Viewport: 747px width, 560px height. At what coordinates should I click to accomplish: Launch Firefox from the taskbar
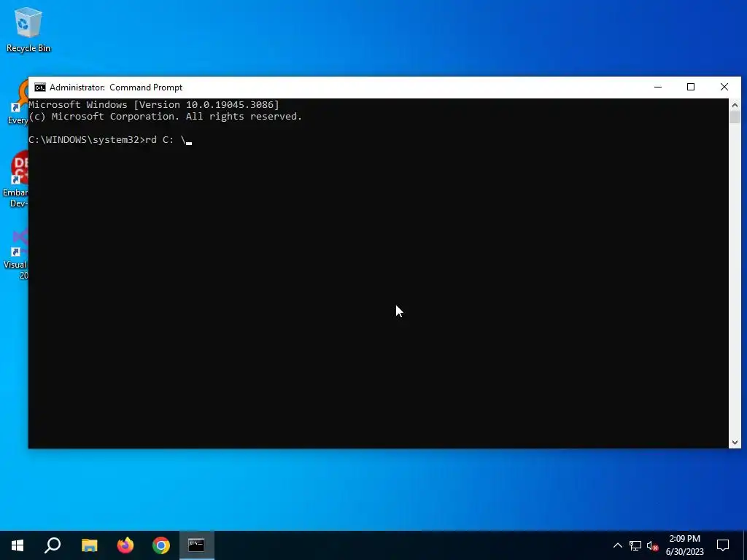point(125,545)
